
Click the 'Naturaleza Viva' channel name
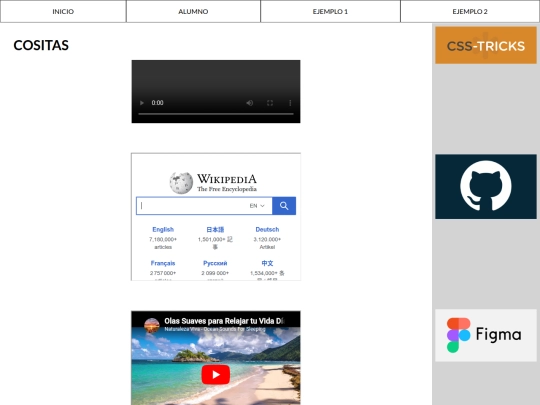[215, 329]
